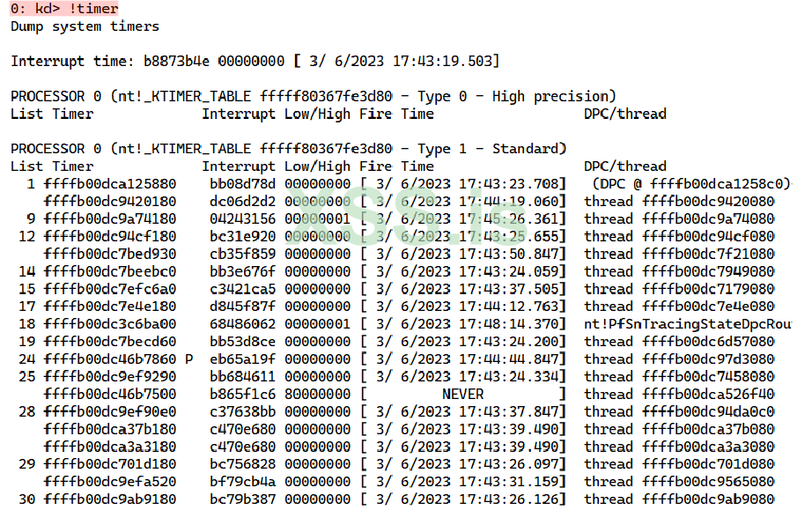
Task: Click timer address ffffb00dc46b7860
Action: click(x=109, y=359)
